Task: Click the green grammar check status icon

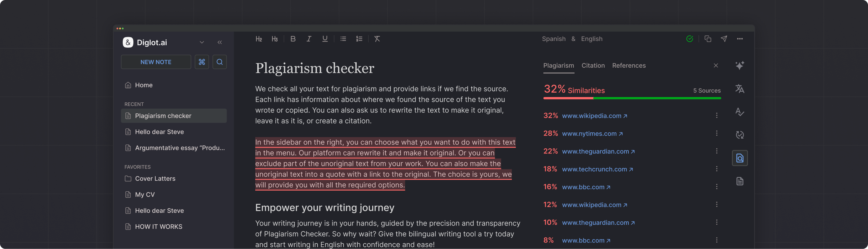Action: click(x=690, y=39)
